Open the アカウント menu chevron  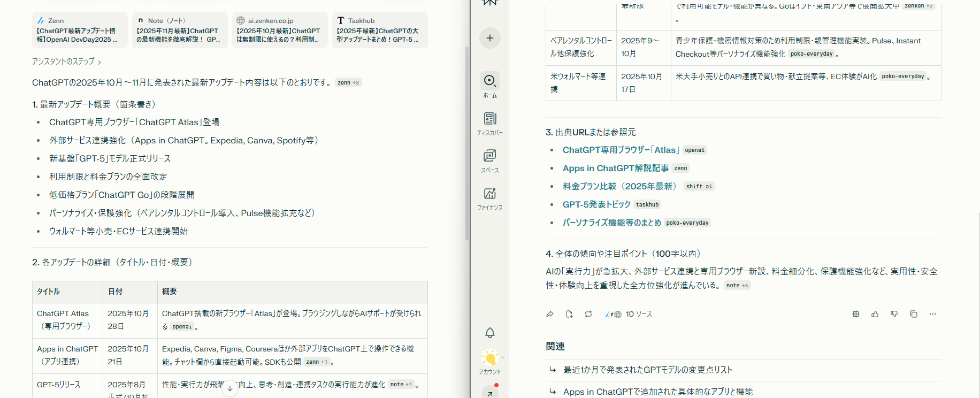[x=502, y=357]
